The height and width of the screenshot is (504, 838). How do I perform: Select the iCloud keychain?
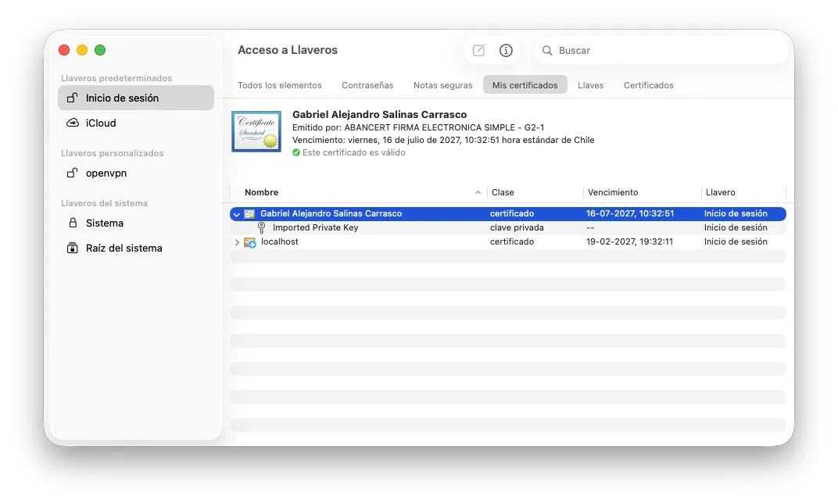(136, 123)
